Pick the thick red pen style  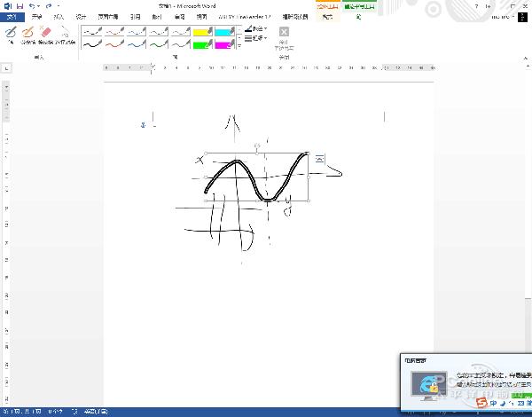[114, 43]
